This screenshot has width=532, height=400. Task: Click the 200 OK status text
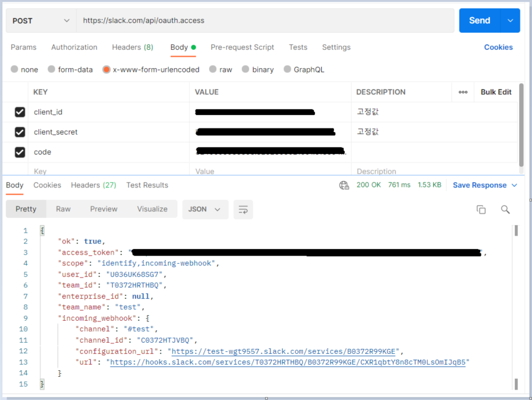369,185
